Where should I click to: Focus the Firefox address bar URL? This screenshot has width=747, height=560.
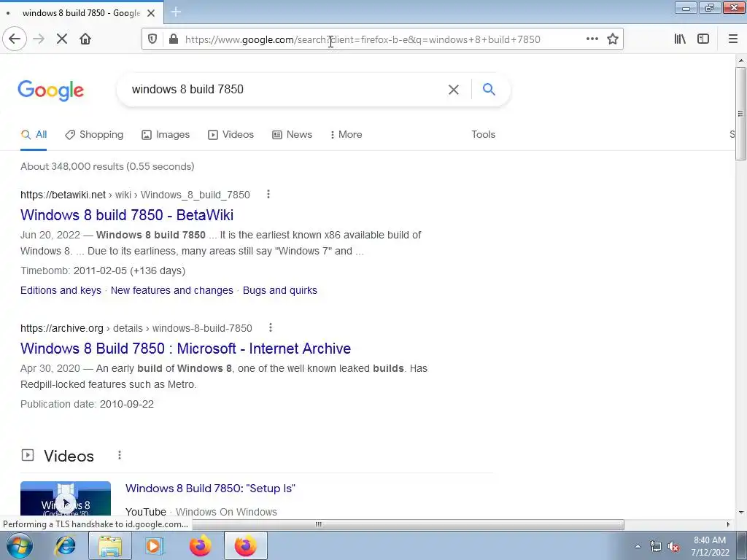point(363,39)
